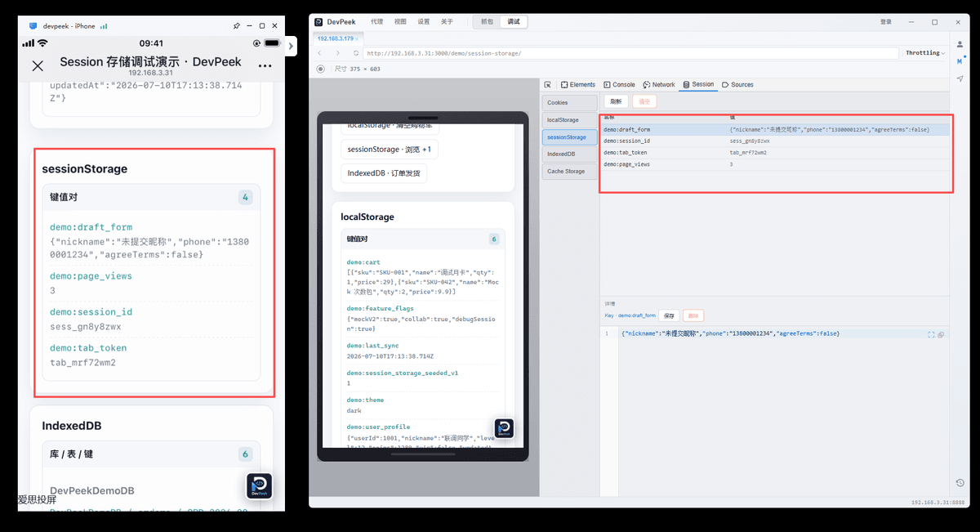Image resolution: width=980 pixels, height=532 pixels.
Task: Click demo:page_views key in iPhone window
Action: coord(91,276)
